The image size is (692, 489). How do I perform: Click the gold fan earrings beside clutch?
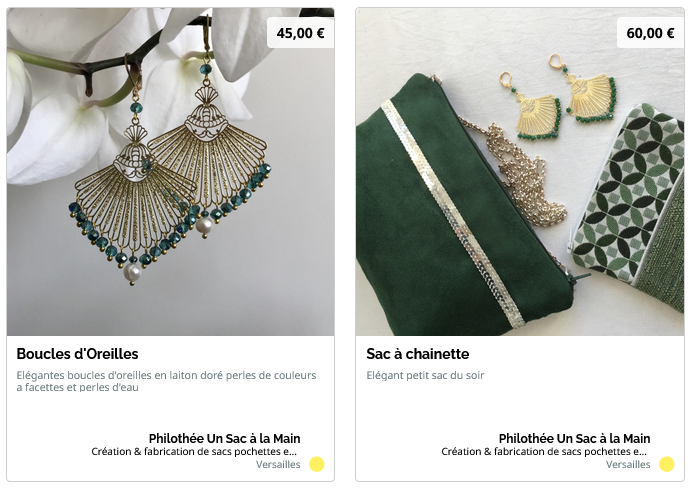point(557,97)
